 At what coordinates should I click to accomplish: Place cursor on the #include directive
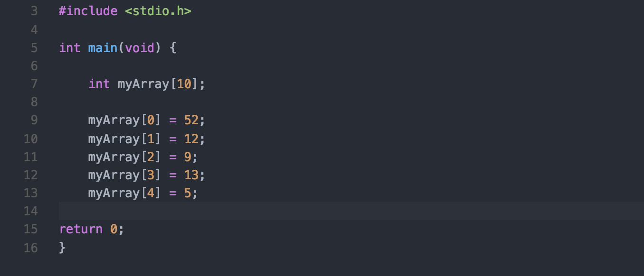pos(88,11)
